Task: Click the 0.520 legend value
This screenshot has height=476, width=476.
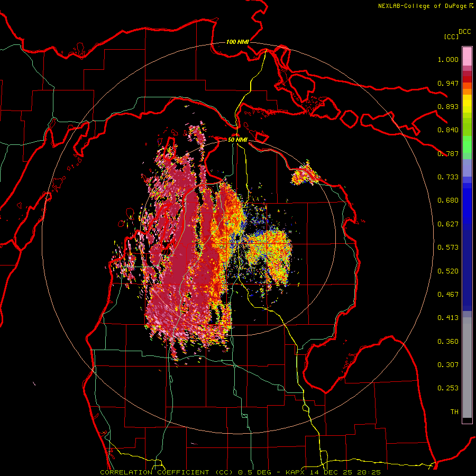Action: pyautogui.click(x=448, y=271)
